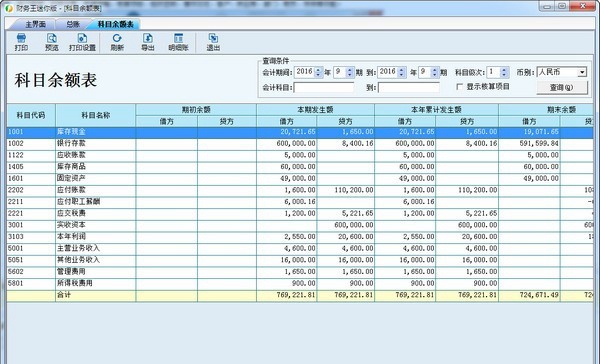The height and width of the screenshot is (364, 600).
Task: Select the 应交税费 row
Action: [x=300, y=213]
